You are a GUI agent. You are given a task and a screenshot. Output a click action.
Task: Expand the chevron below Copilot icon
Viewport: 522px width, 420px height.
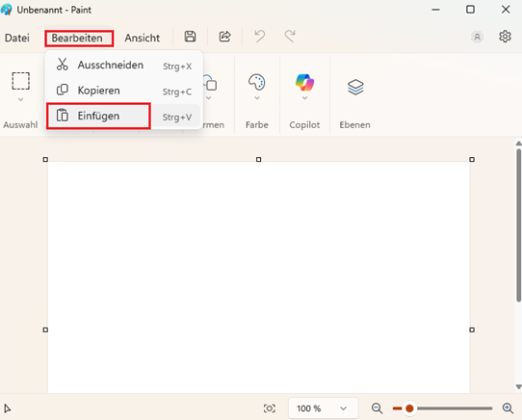[304, 98]
